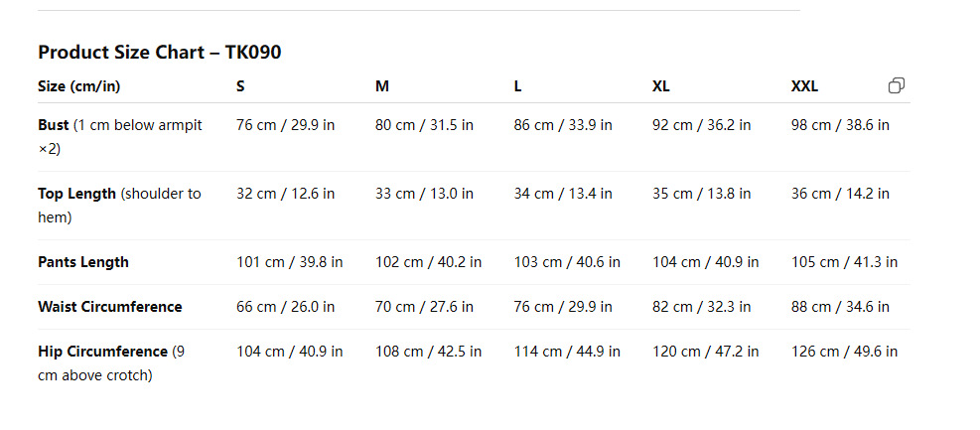Click the Size (cm/in) column header
This screenshot has height=430, width=980.
(79, 86)
